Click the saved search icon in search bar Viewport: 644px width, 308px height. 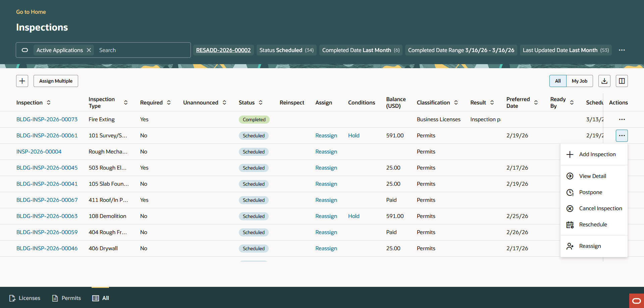(x=25, y=50)
